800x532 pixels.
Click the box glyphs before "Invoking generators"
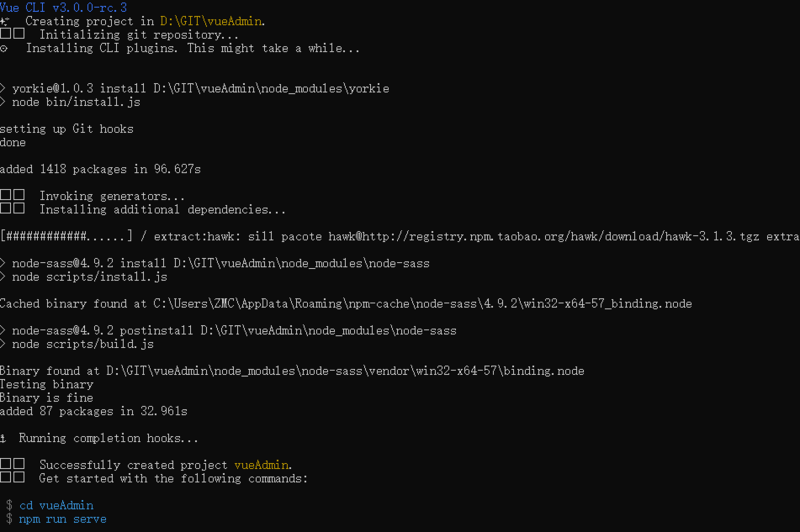13,196
